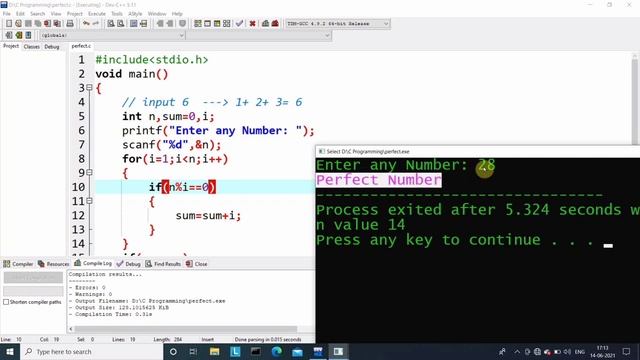Click the Close All files toolbar icon

pos(58,24)
